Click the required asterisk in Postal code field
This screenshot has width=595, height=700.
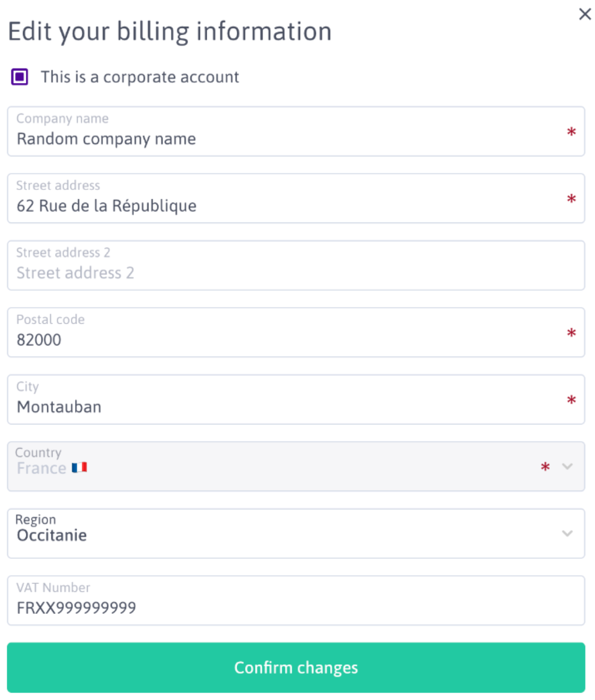[x=571, y=333]
